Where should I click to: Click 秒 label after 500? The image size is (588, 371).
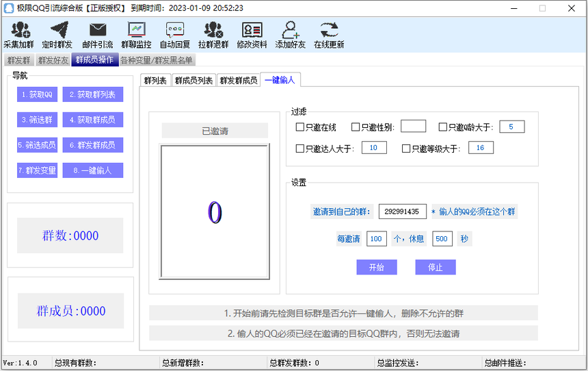(465, 239)
